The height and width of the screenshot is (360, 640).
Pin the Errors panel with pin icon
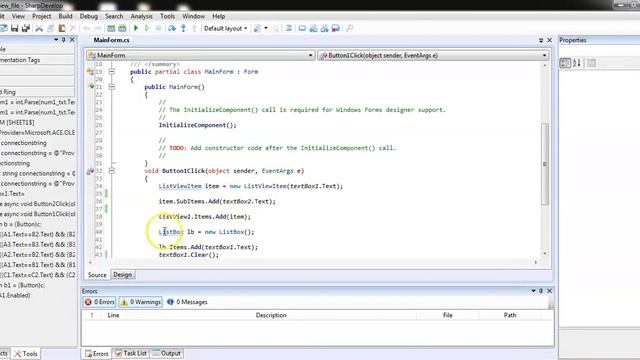click(541, 291)
